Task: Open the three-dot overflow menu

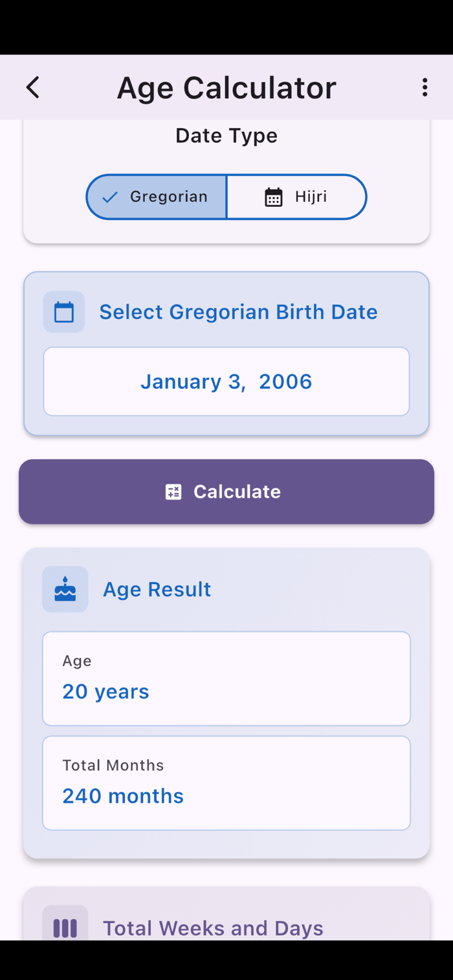Action: point(425,87)
